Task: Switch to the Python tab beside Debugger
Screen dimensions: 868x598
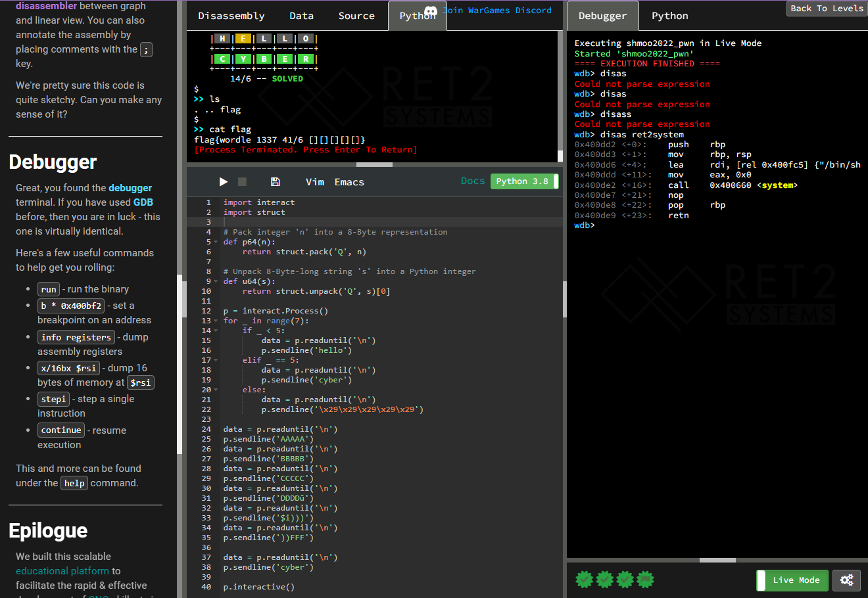Action: tap(670, 16)
